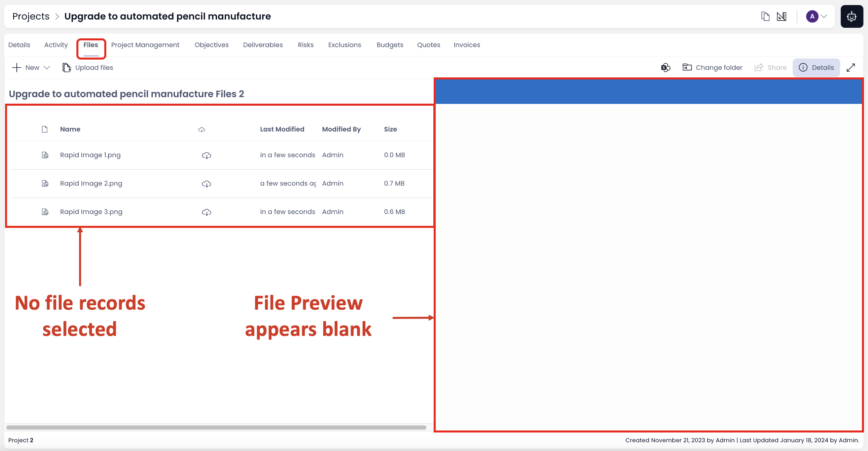
Task: Open the chatbot assistant icon
Action: tap(852, 16)
